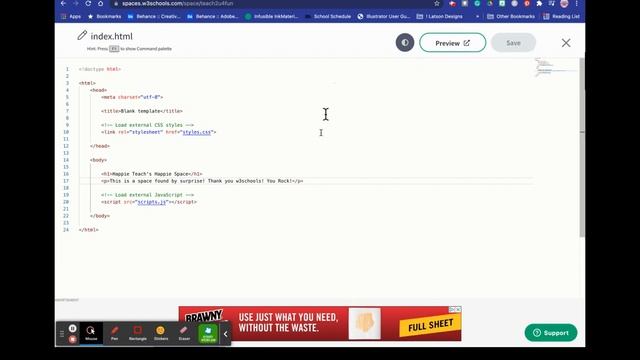Screen dimensions: 640x360
Task: Open Preview of index.html
Action: (x=453, y=42)
